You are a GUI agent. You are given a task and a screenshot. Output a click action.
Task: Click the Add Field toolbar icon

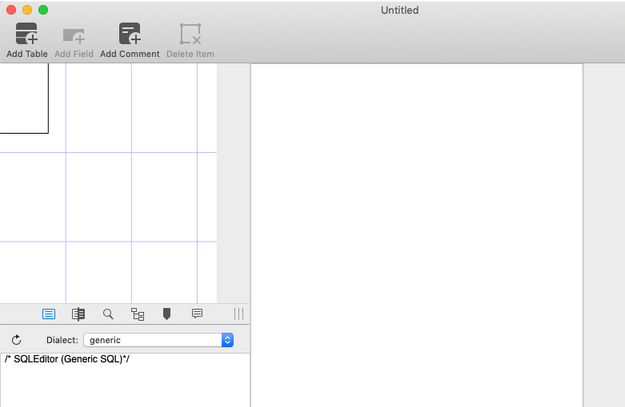(74, 36)
